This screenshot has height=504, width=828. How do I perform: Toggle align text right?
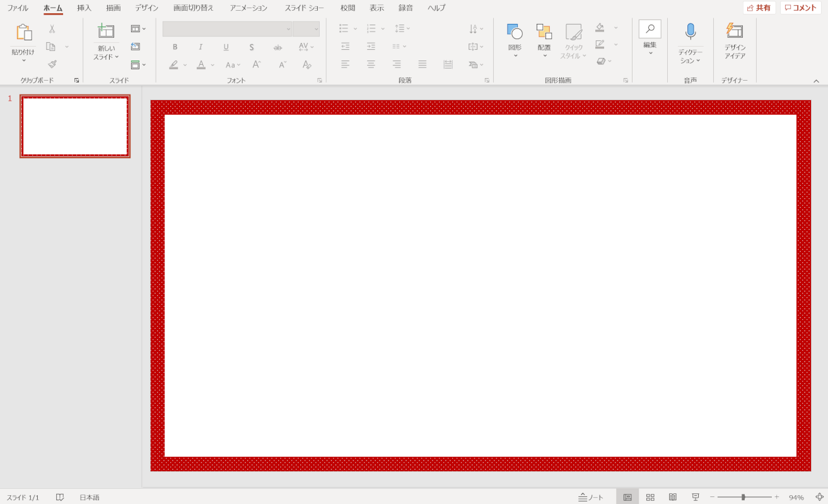pyautogui.click(x=397, y=64)
